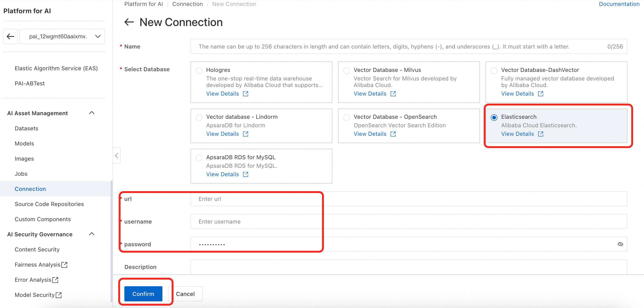Click external link icon under Elasticsearch option

coord(540,134)
